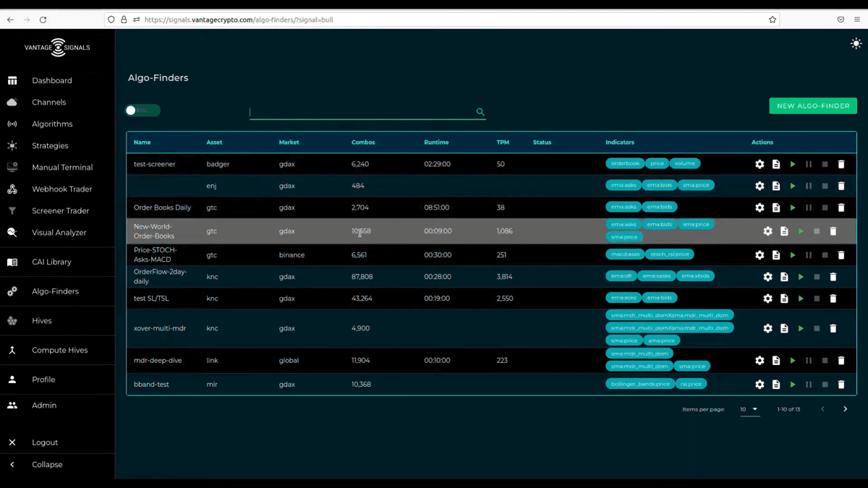Click the New Algo-Finder button
Image resolution: width=868 pixels, height=488 pixels.
point(813,106)
